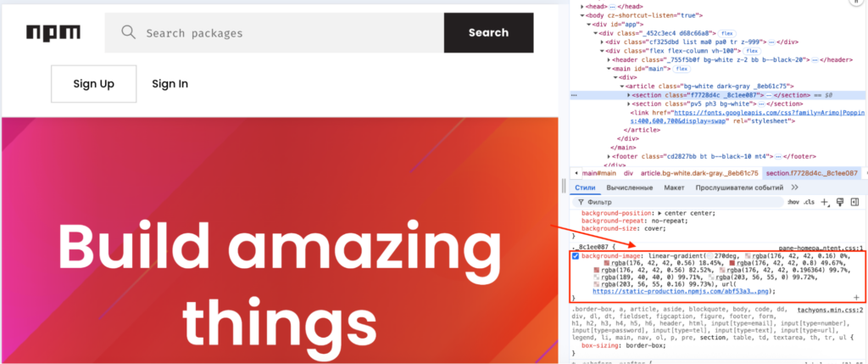This screenshot has height=364, width=868.
Task: Click the ellipsis inside the footer element
Action: 780,157
